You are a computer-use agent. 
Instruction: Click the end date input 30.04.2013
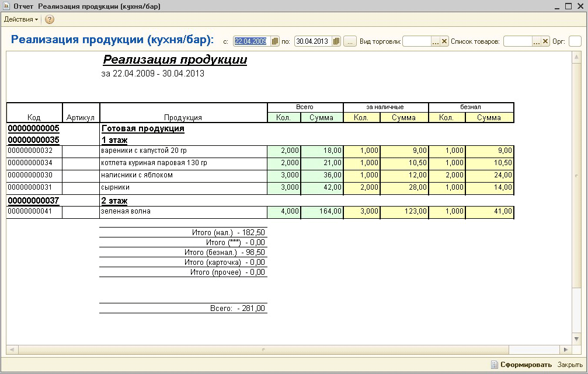(312, 41)
